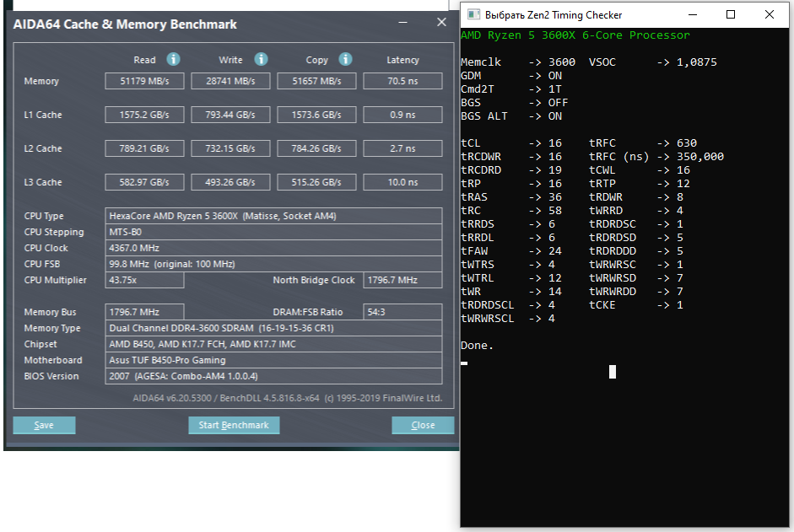
Task: Select L3 Cache Copy 515.26 GB/s
Action: [x=316, y=182]
